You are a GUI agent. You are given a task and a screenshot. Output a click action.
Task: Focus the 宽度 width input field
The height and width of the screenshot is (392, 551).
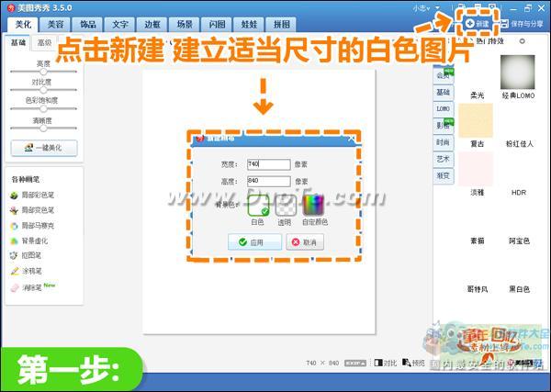(x=269, y=164)
